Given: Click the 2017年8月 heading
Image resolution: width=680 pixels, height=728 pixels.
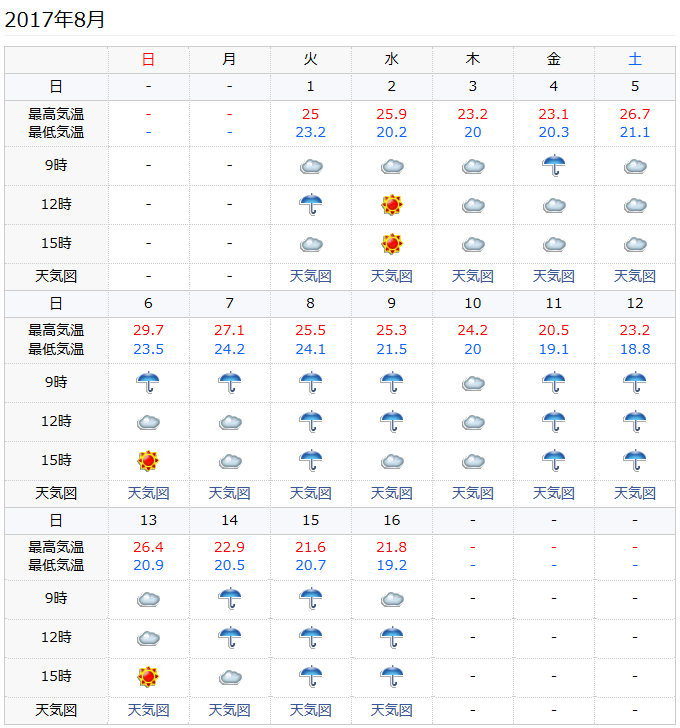Looking at the screenshot, I should pyautogui.click(x=55, y=20).
